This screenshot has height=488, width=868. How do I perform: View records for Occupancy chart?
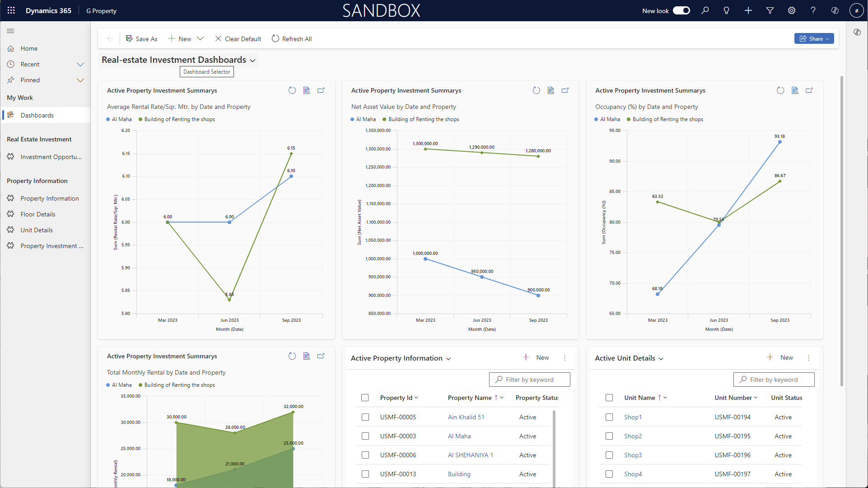(x=795, y=90)
